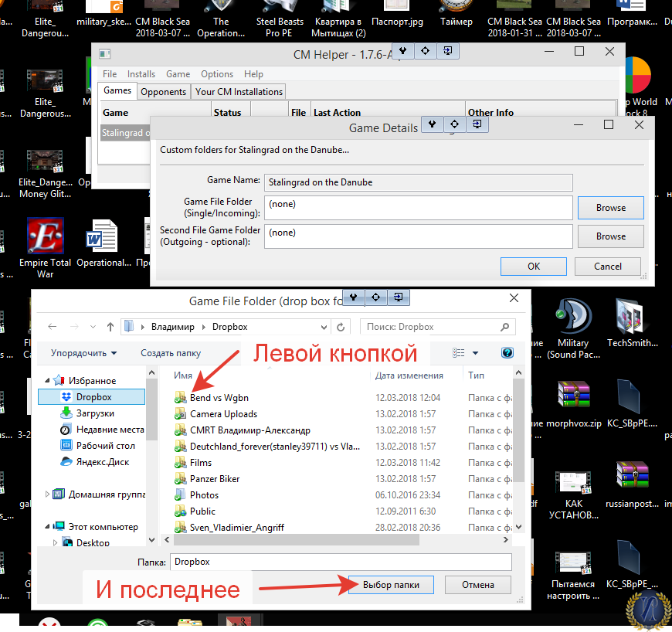
Task: Select the Bend vs Wgbn folder icon
Action: coord(181,398)
